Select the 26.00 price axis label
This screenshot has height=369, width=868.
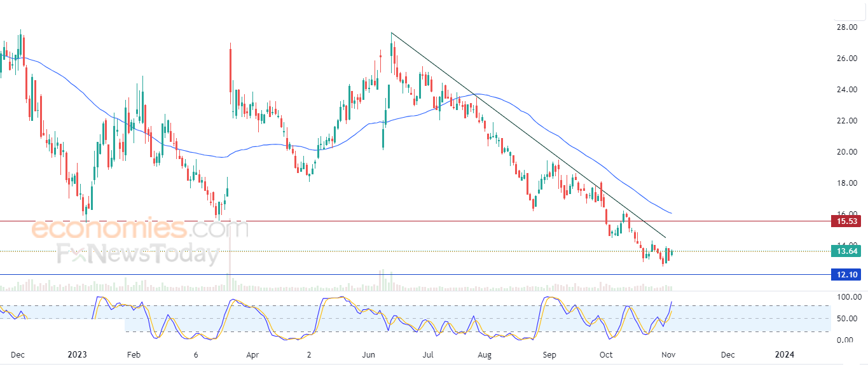pos(846,59)
